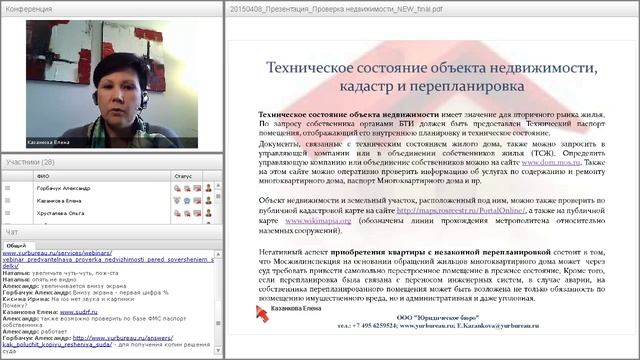Click the participants list scrollbar thumb

(x=218, y=196)
